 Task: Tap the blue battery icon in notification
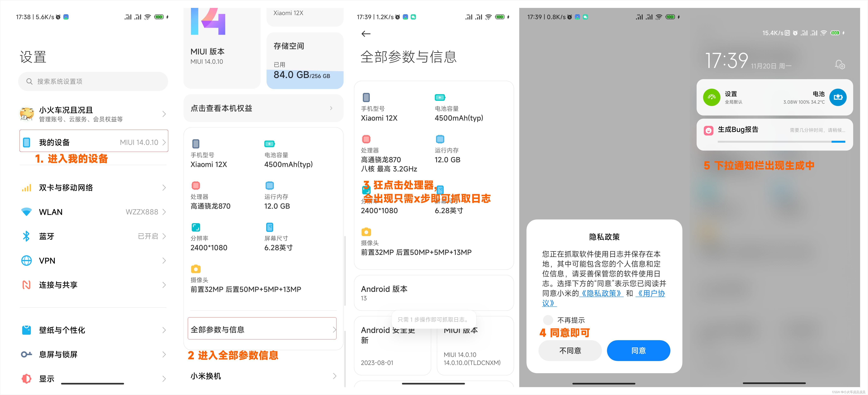[838, 97]
